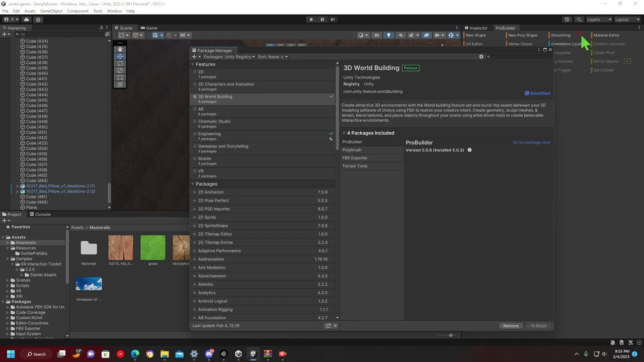Switch to the Game tab
This screenshot has height=362, width=644.
pyautogui.click(x=149, y=28)
